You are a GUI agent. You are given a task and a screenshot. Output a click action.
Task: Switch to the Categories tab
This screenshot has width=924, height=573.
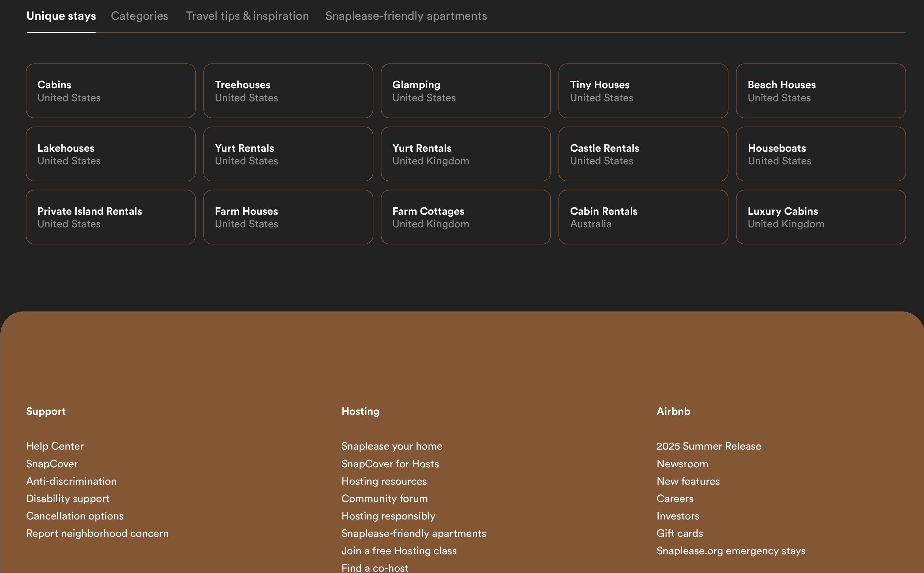tap(139, 16)
